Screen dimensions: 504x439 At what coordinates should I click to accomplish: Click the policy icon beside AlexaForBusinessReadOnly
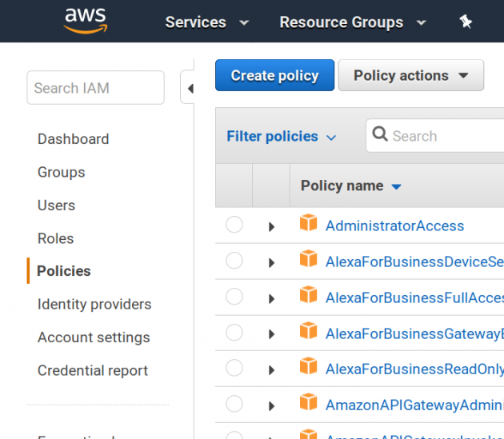pos(308,366)
